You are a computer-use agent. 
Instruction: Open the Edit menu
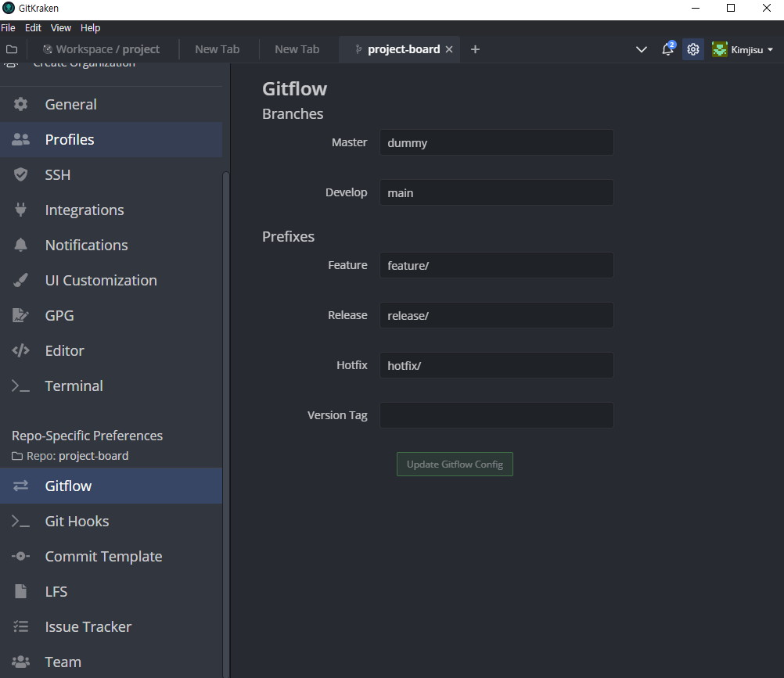pos(33,28)
